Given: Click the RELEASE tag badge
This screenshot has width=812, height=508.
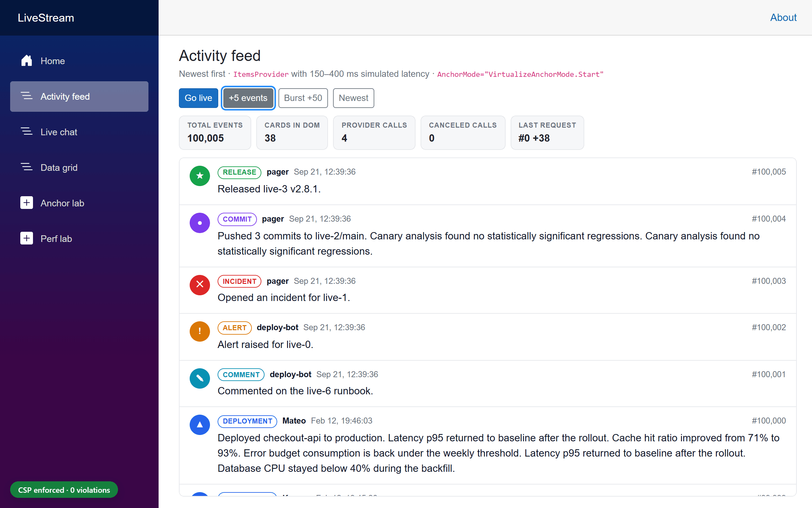Looking at the screenshot, I should coord(239,172).
